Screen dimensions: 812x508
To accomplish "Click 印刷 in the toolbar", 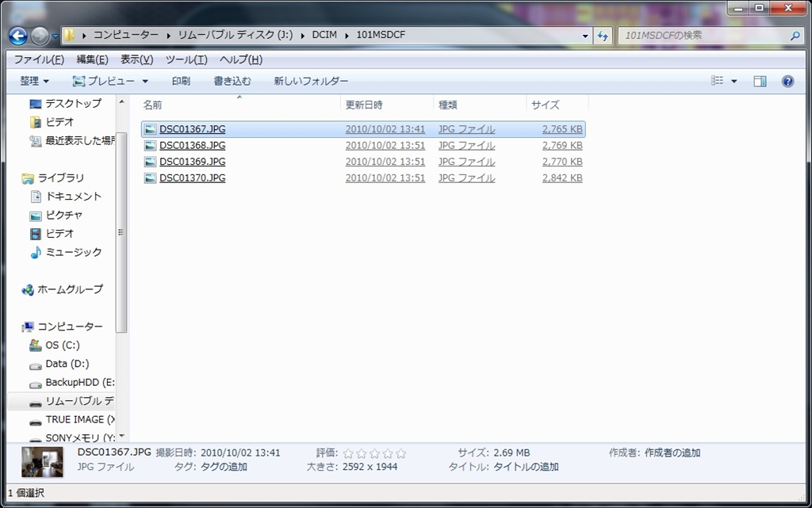I will coord(181,81).
